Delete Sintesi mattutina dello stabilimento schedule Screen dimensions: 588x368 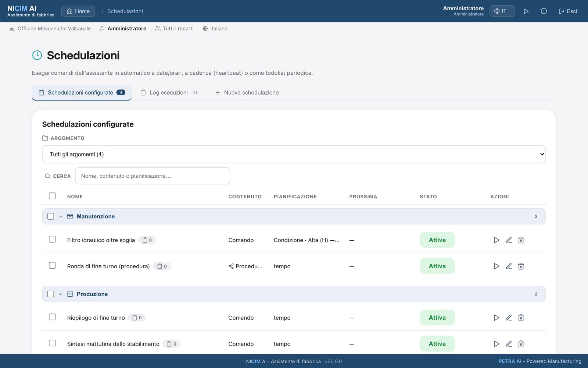click(x=521, y=344)
